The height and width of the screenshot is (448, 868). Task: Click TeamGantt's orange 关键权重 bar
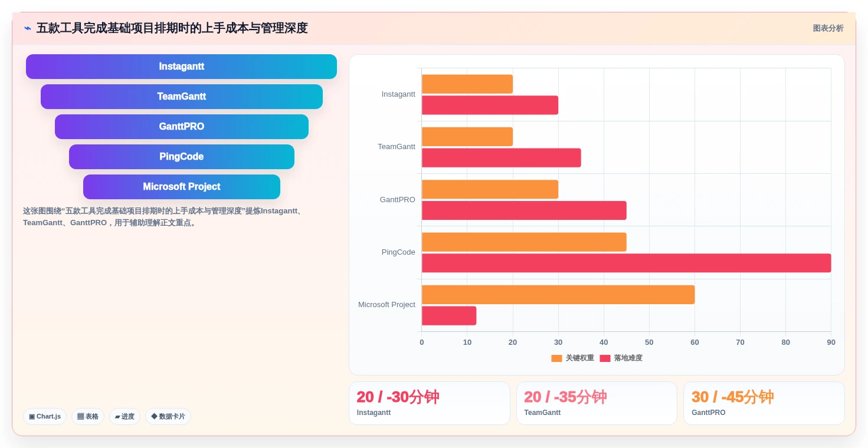(x=467, y=137)
